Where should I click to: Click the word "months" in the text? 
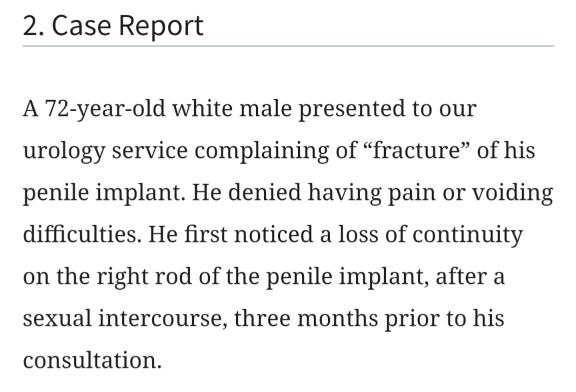coord(337,318)
